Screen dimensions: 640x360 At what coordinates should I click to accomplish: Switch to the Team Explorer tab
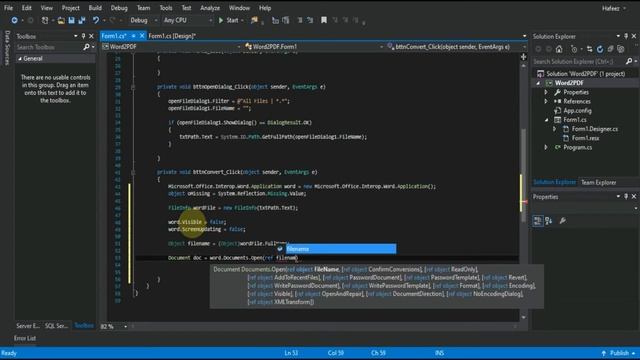tap(598, 182)
